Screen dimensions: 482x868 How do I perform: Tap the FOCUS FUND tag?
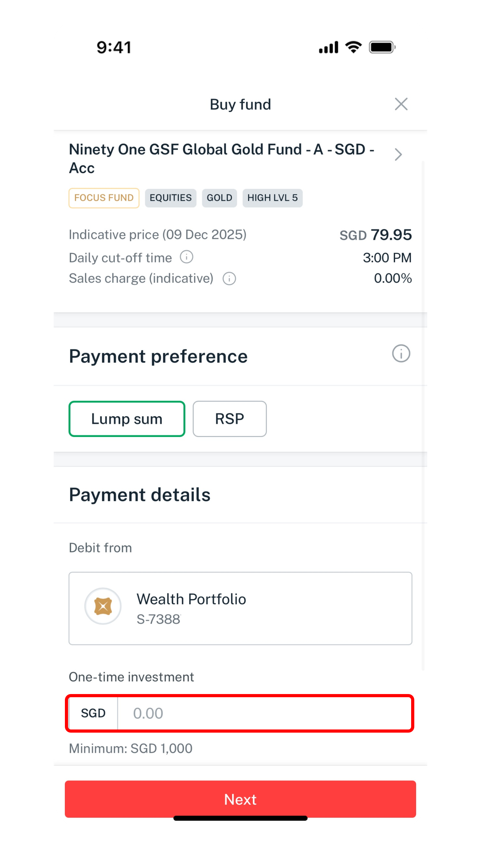pos(104,198)
